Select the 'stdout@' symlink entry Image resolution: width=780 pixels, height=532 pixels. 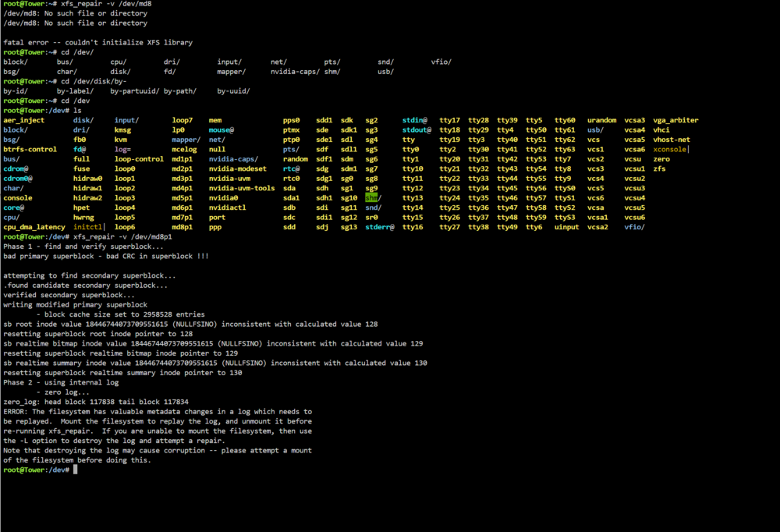(417, 130)
